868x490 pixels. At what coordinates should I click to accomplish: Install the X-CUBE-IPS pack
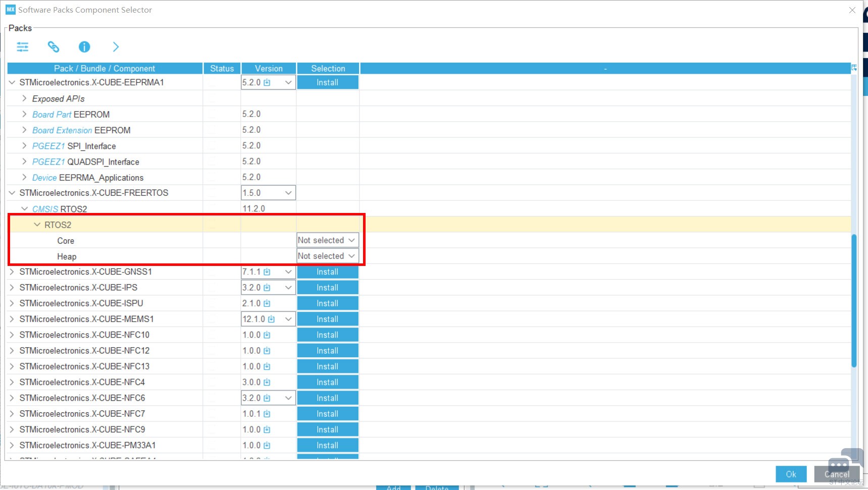[x=328, y=288]
